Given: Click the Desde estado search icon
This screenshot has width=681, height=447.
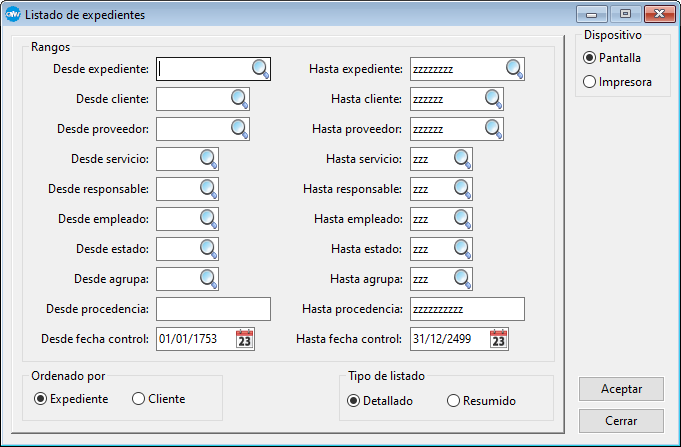Looking at the screenshot, I should click(208, 249).
